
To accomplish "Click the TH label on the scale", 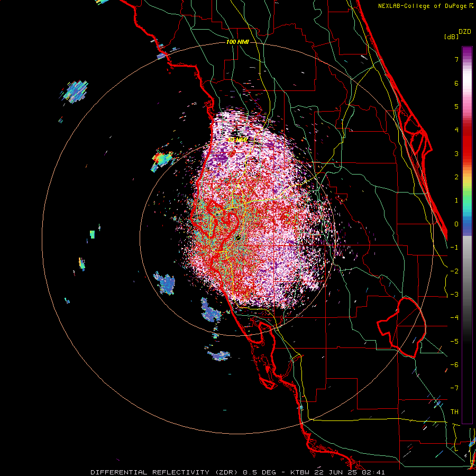I will pyautogui.click(x=454, y=412).
